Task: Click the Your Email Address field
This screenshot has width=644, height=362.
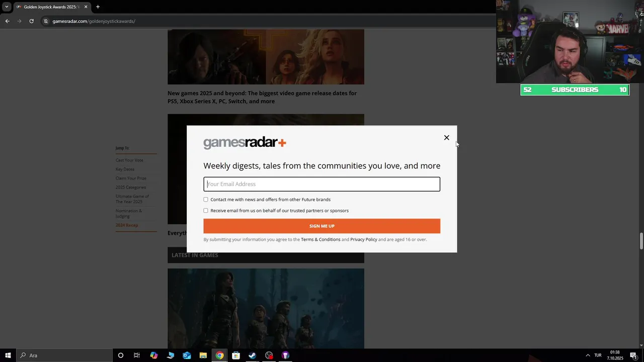Action: click(321, 184)
